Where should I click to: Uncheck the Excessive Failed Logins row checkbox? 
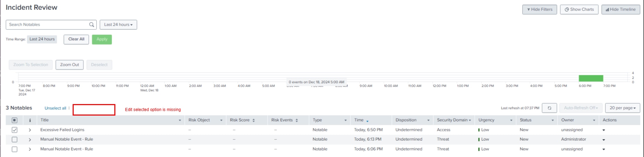[15, 130]
